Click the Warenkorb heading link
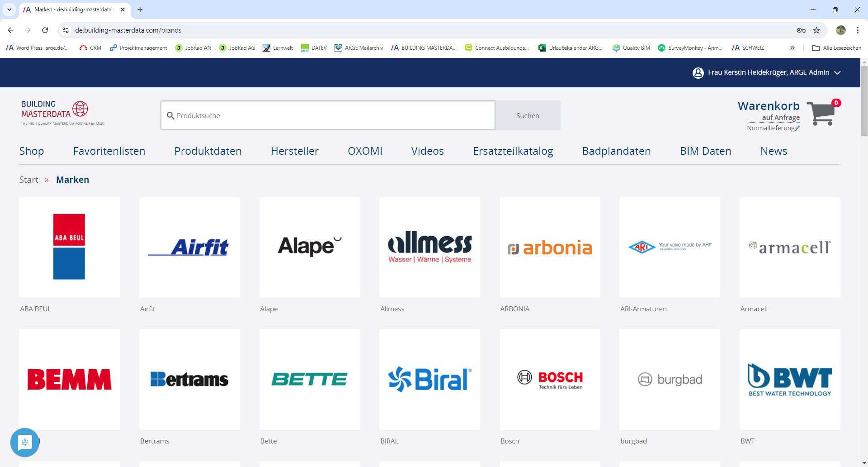Viewport: 868px width, 467px height. [769, 106]
